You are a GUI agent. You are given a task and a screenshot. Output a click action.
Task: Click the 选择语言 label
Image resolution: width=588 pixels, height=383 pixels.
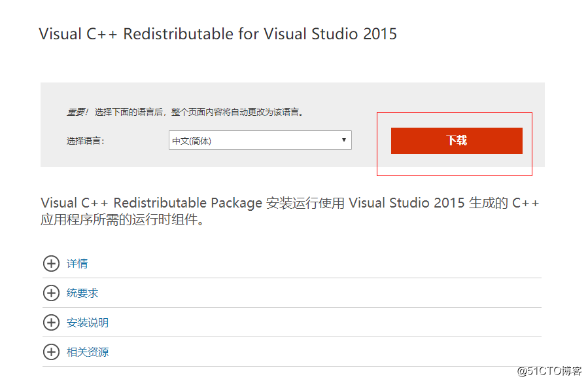click(x=86, y=141)
